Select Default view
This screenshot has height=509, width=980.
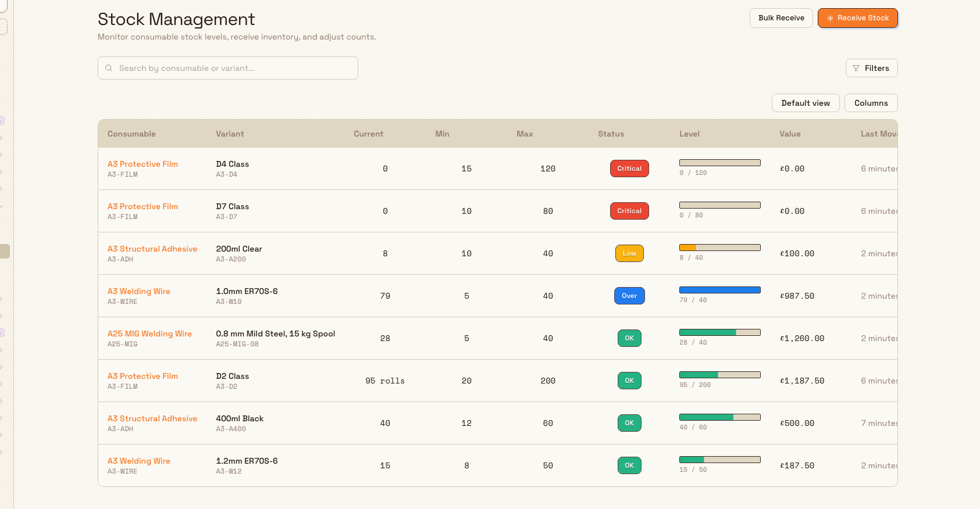pyautogui.click(x=806, y=103)
